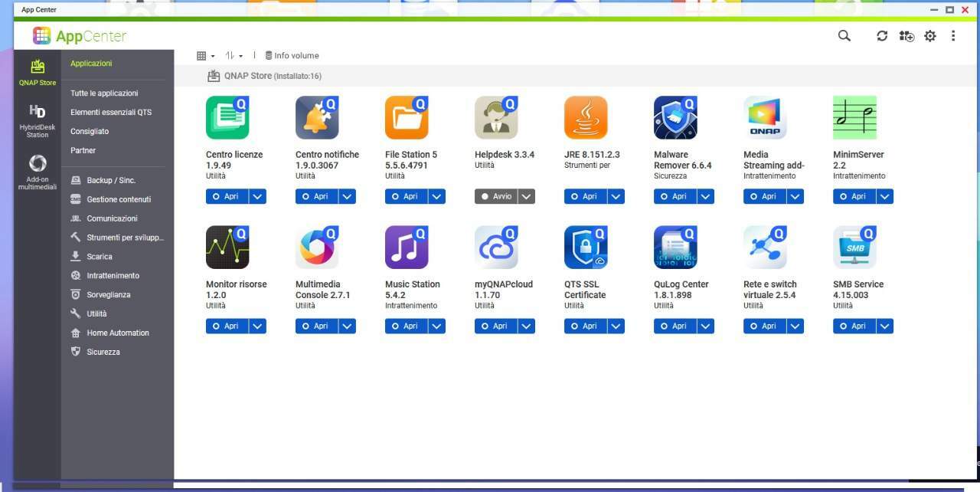Click the Rete e switch virtuale icon
This screenshot has height=492, width=980.
point(765,247)
